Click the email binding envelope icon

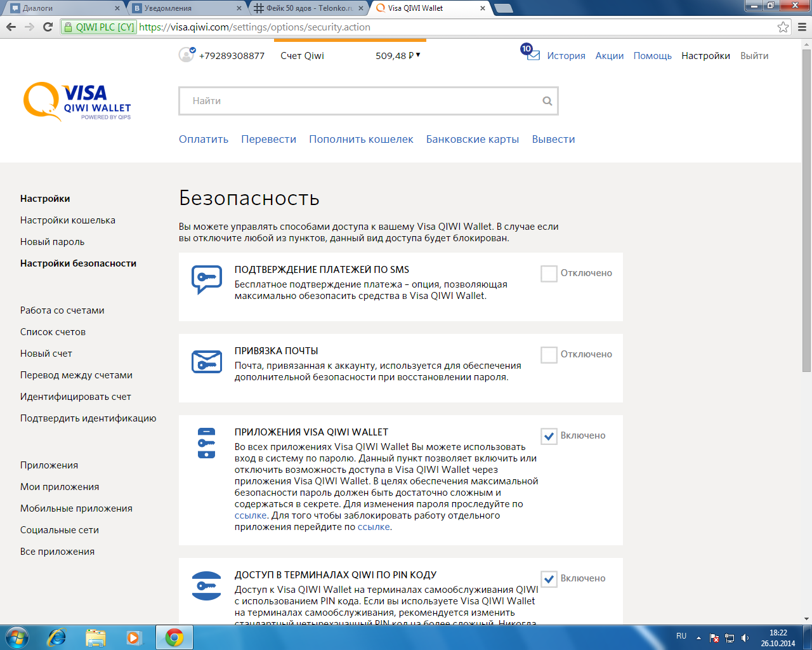pyautogui.click(x=207, y=362)
